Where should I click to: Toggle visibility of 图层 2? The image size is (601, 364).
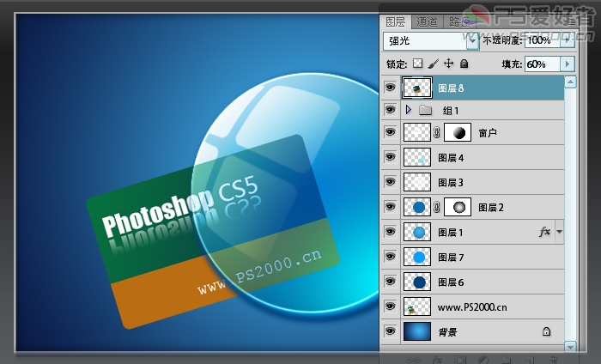[x=390, y=207]
